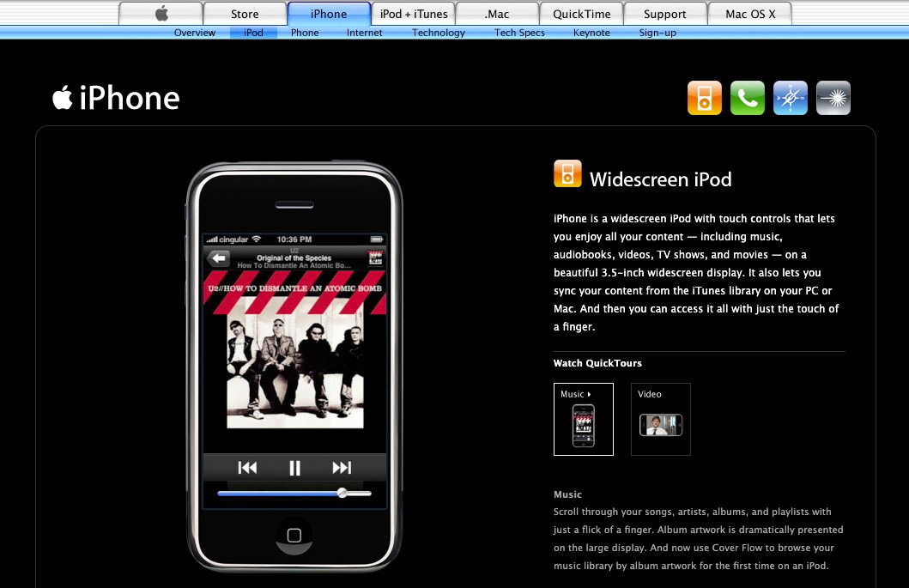Open the blue Safari compass Internet icon
The image size is (909, 588).
[x=791, y=98]
